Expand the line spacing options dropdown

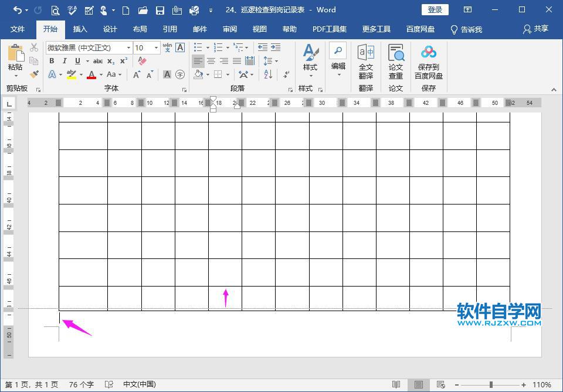(276, 61)
